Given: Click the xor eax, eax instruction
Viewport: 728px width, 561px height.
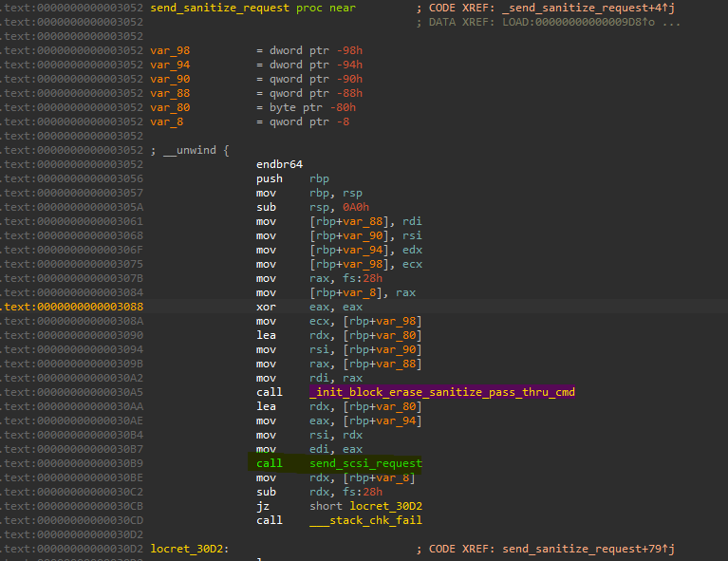Looking at the screenshot, I should click(309, 307).
